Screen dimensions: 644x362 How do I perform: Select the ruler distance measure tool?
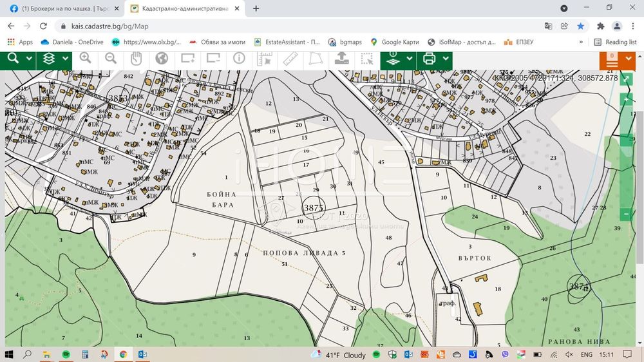[x=289, y=59]
